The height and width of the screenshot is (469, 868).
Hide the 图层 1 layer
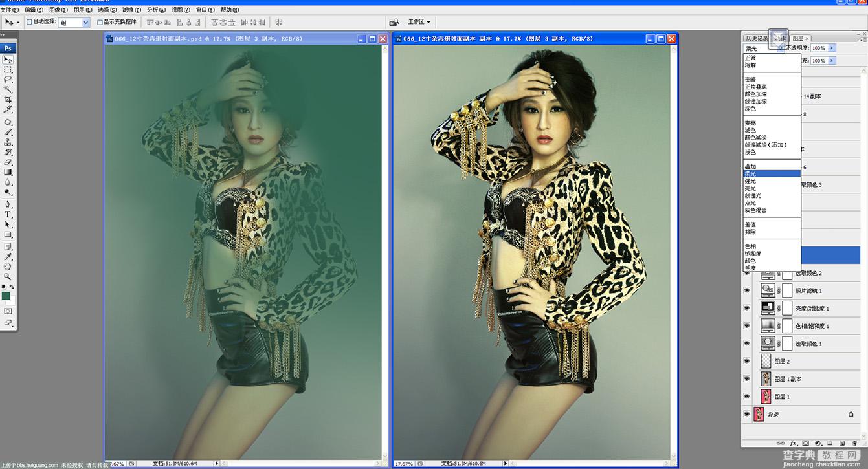[747, 397]
